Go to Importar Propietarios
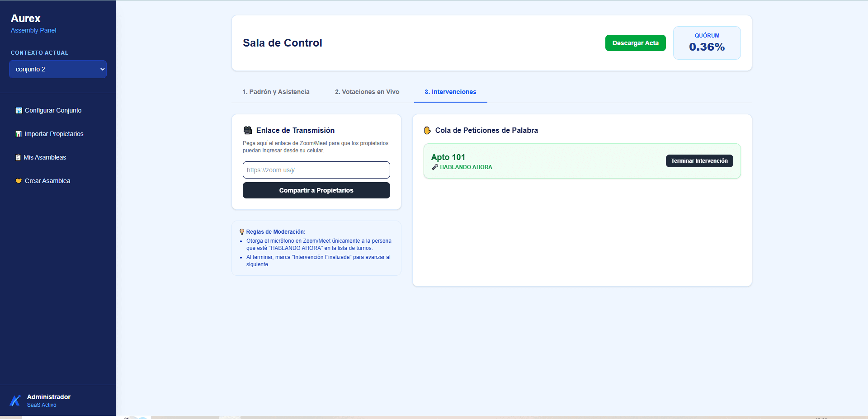This screenshot has height=419, width=868. (58, 134)
